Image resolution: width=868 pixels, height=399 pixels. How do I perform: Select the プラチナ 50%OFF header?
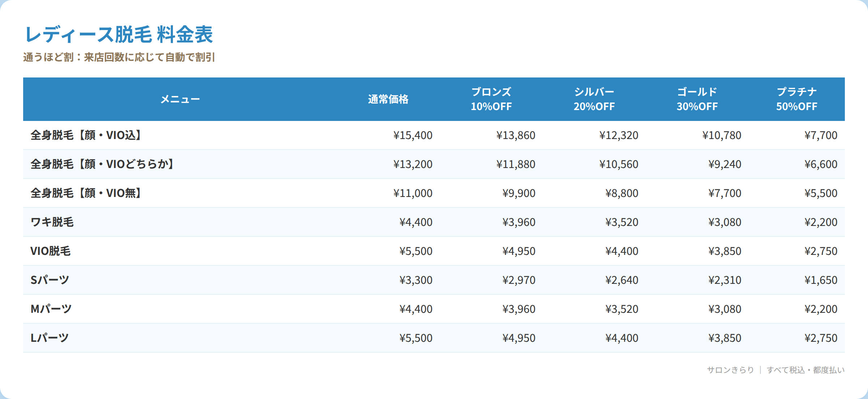797,99
